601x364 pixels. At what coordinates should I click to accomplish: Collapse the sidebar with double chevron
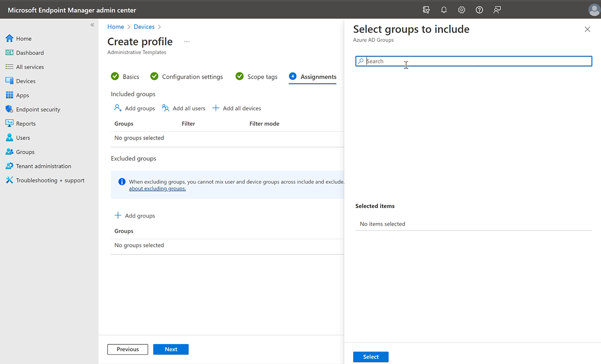pos(92,25)
